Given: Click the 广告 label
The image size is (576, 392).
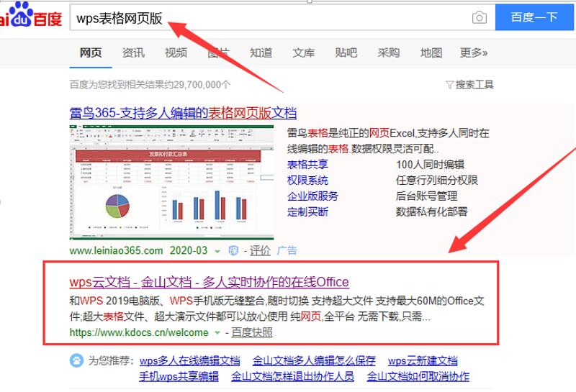Looking at the screenshot, I should [x=287, y=251].
